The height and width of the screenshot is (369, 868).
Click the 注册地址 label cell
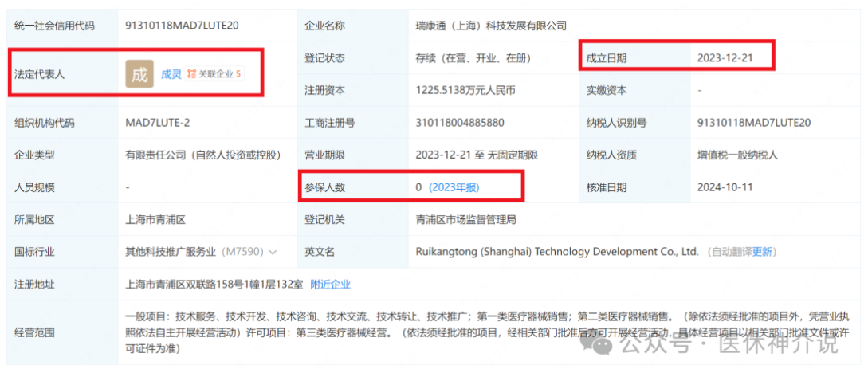[x=62, y=285]
